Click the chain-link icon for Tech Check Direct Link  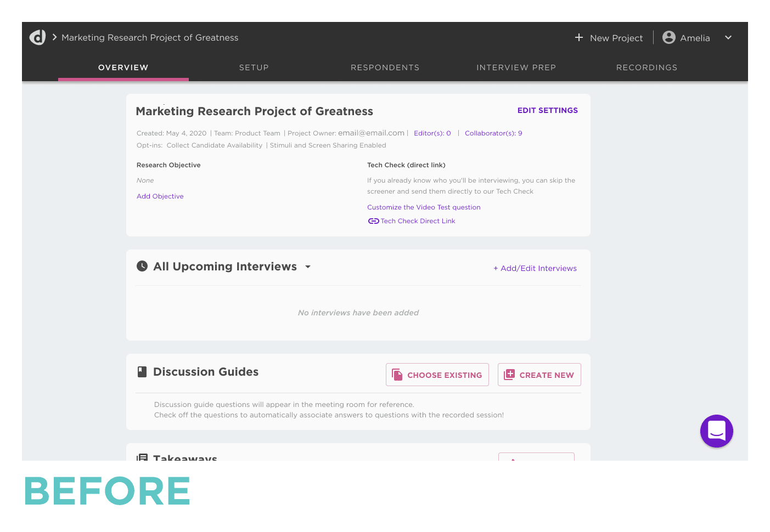373,220
